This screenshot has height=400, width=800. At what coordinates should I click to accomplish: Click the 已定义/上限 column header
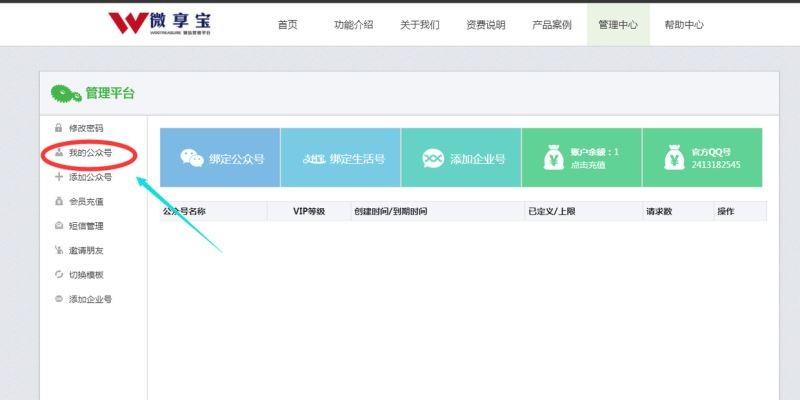(552, 211)
